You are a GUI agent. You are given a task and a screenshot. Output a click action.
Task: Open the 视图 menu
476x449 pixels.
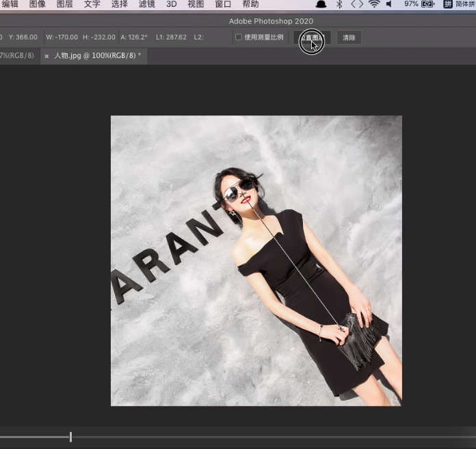pyautogui.click(x=196, y=4)
